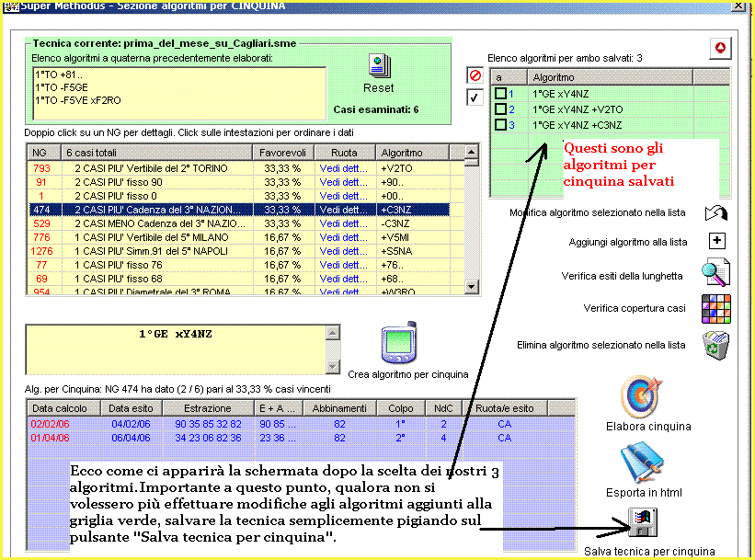Viewport: 755px width, 560px height.
Task: Click Crea algoritmo per cinquina device icon
Action: 399,343
